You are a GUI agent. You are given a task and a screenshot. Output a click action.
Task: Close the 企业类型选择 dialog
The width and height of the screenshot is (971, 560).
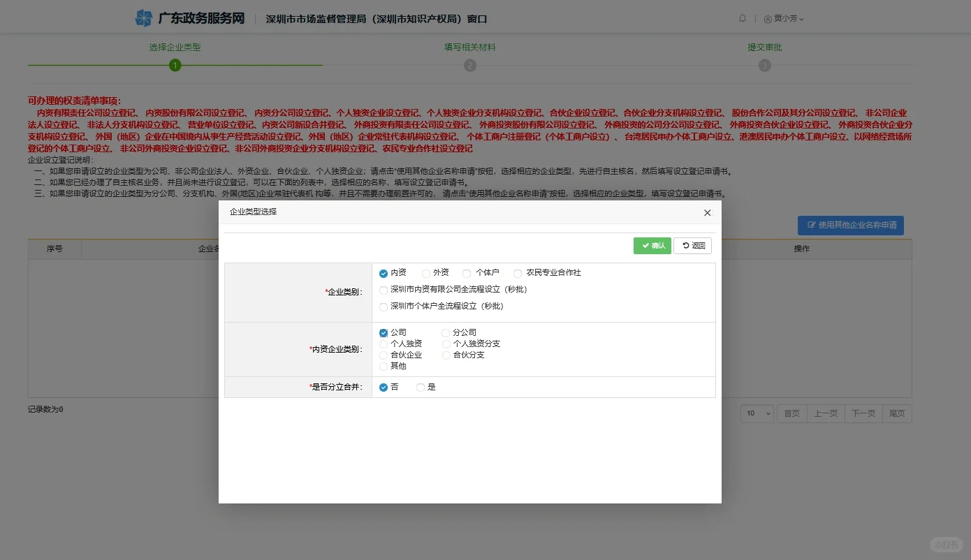click(x=707, y=212)
